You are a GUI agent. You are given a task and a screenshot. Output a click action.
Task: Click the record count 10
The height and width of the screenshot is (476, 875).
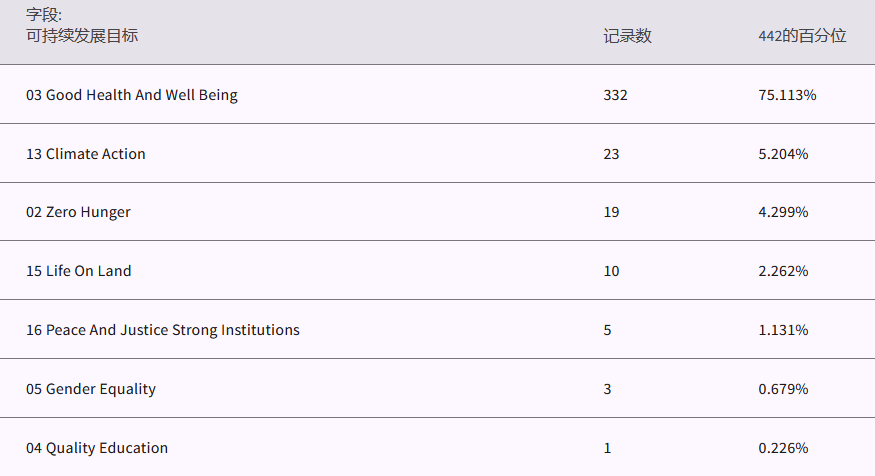point(611,271)
